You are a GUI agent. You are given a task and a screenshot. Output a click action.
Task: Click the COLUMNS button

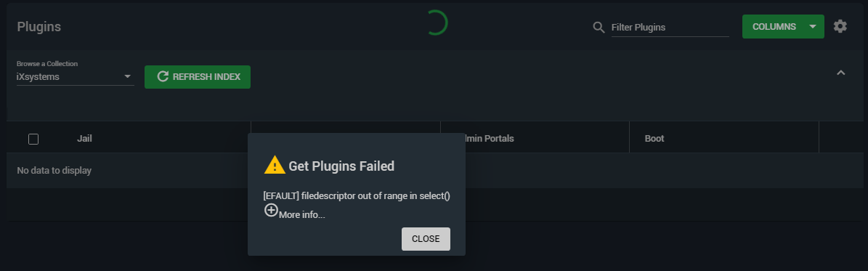pos(774,27)
